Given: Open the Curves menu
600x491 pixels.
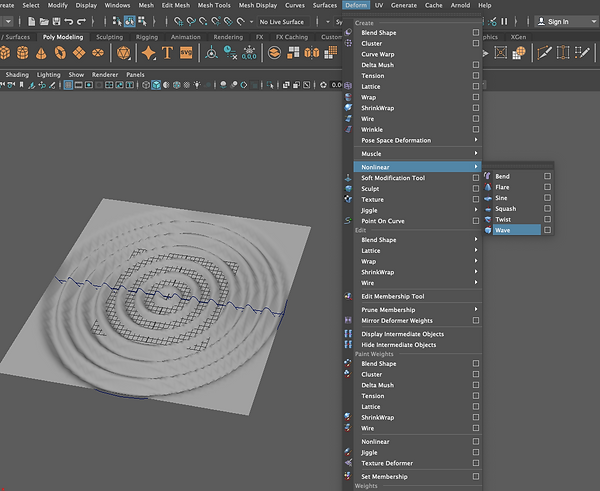Looking at the screenshot, I should point(295,5).
